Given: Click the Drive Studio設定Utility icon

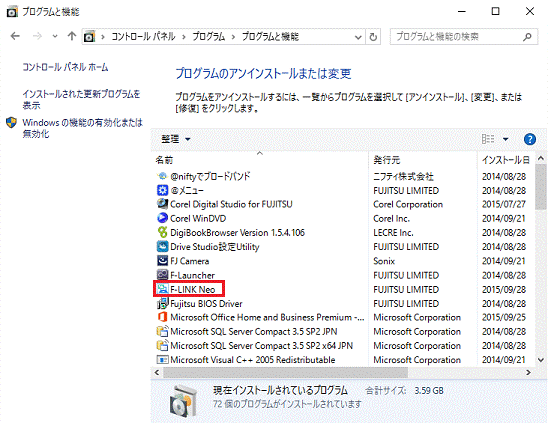Looking at the screenshot, I should tap(162, 246).
